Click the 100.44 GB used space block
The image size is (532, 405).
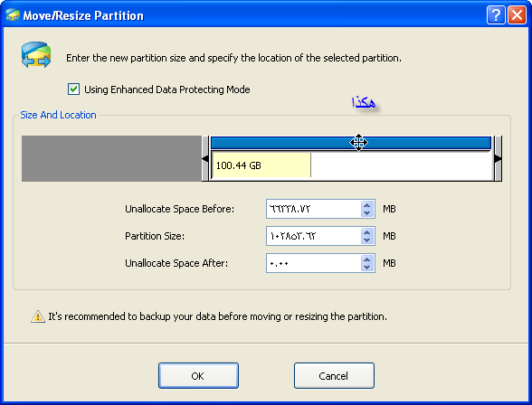261,165
